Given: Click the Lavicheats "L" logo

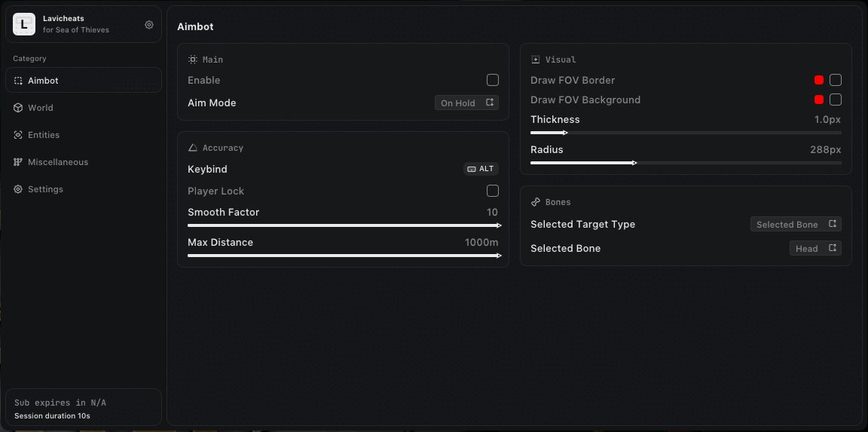Looking at the screenshot, I should 24,25.
